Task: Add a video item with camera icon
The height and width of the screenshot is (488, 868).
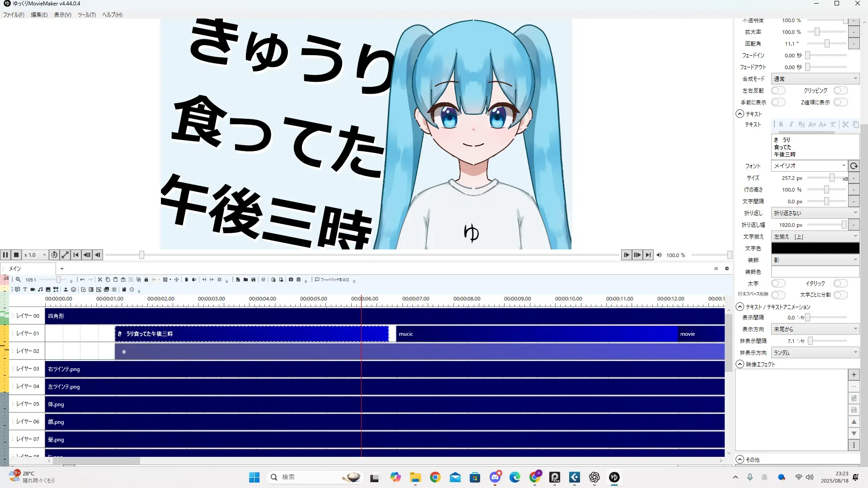Action: coord(33,290)
